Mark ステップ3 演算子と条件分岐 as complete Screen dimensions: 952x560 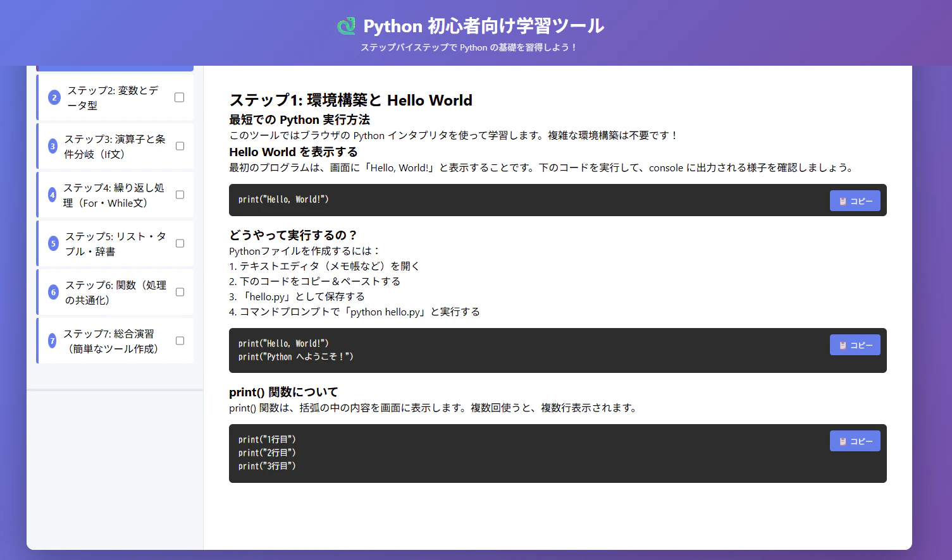180,146
